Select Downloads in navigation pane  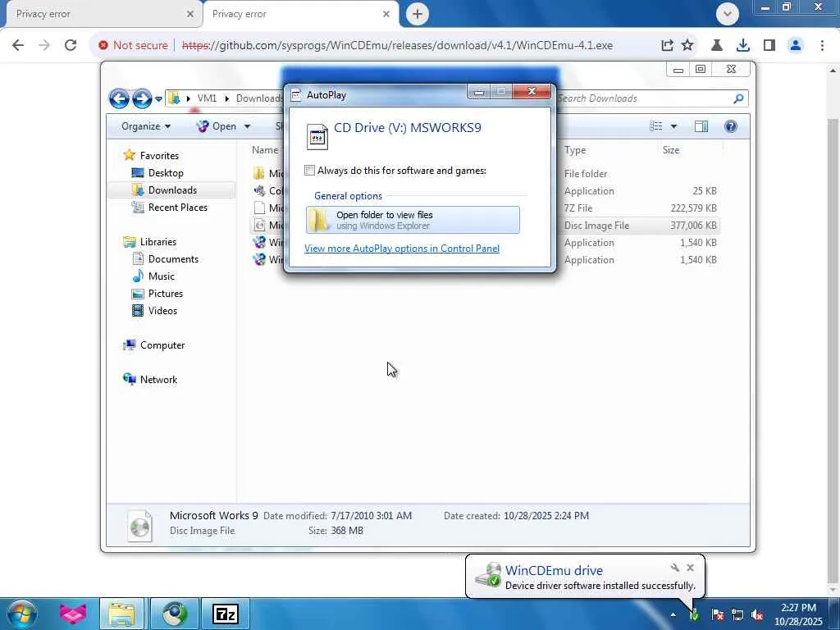point(172,190)
